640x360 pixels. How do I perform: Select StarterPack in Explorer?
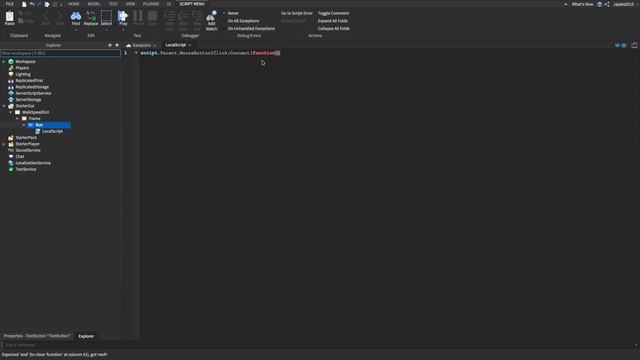coord(26,138)
